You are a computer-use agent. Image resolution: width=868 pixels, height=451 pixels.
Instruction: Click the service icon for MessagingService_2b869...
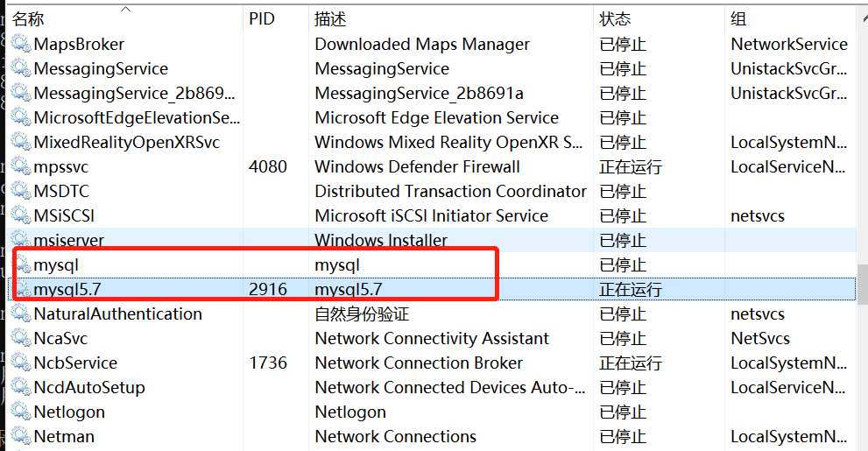coord(21,93)
